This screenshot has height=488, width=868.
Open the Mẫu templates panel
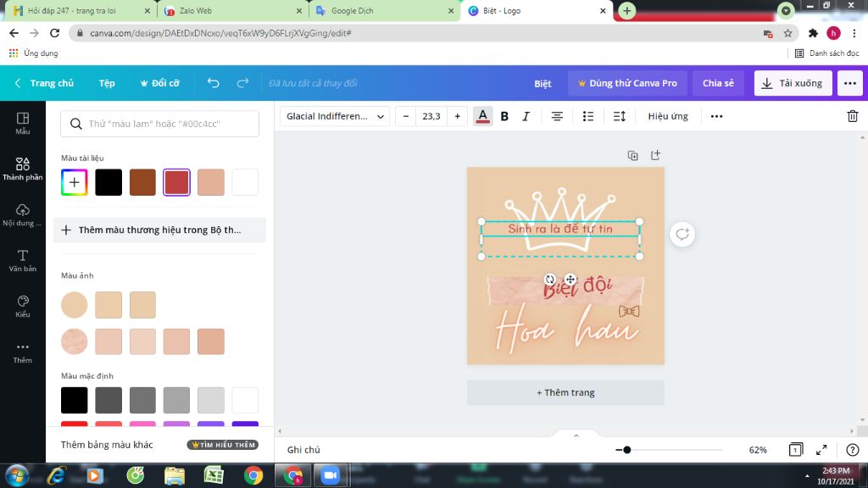(23, 124)
